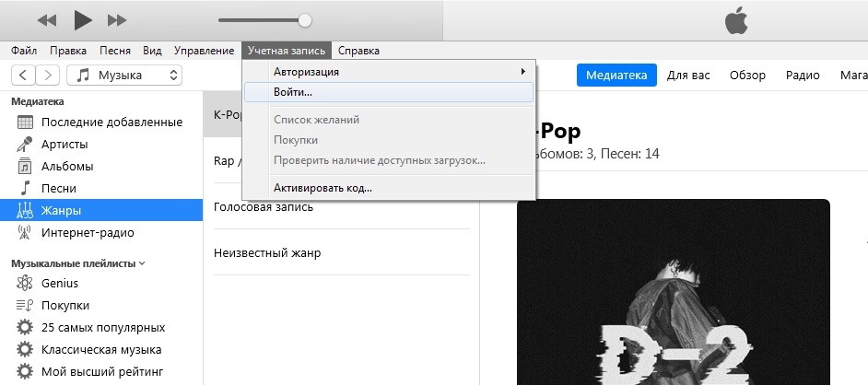Switch to the Радио tab
Image resolution: width=868 pixels, height=385 pixels.
pyautogui.click(x=803, y=76)
